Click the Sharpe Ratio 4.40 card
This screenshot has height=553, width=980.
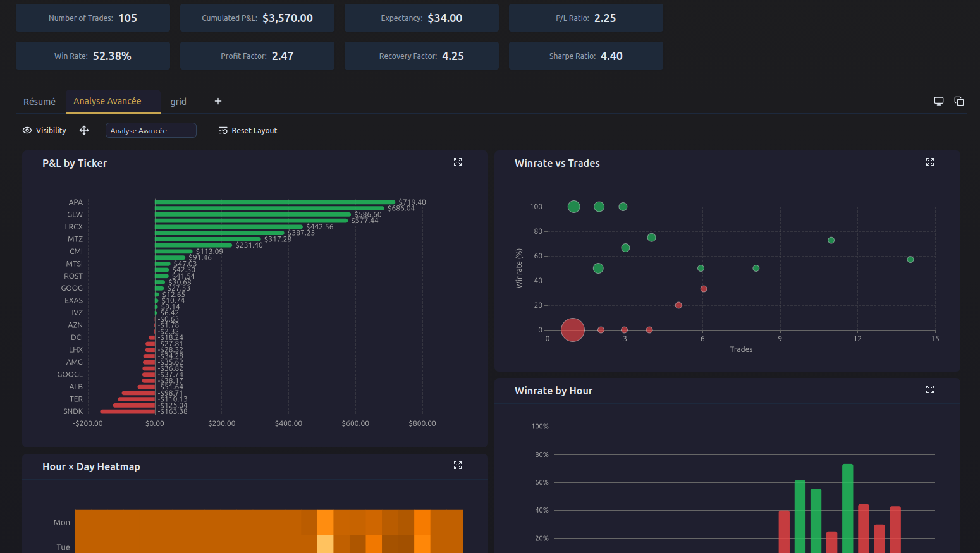pos(586,56)
